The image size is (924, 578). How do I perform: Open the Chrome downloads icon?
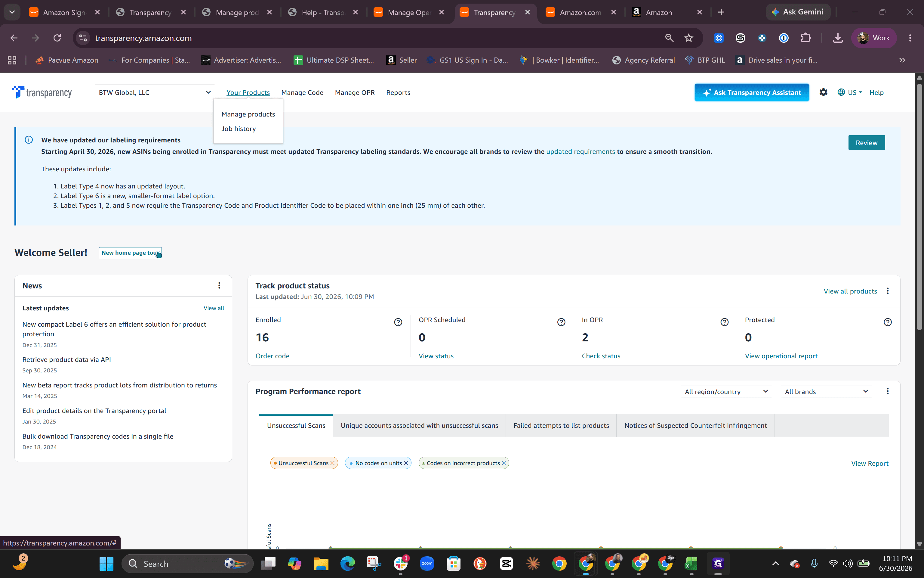838,38
